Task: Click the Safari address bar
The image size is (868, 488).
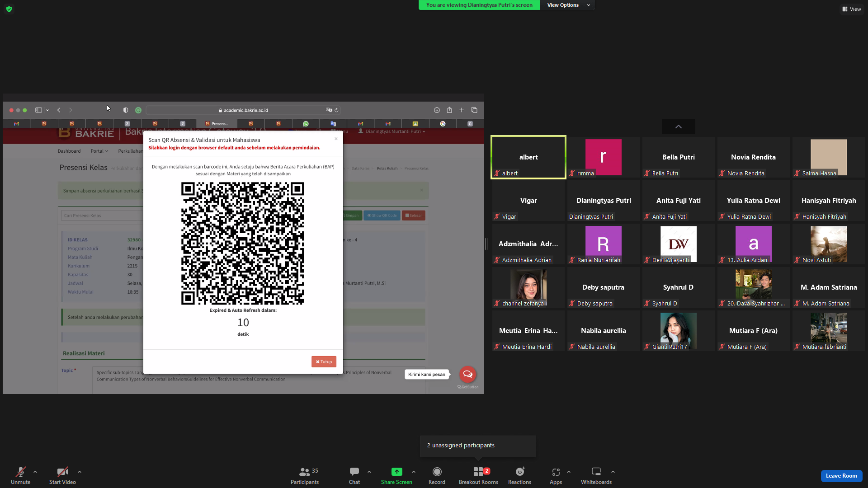Action: (x=243, y=110)
